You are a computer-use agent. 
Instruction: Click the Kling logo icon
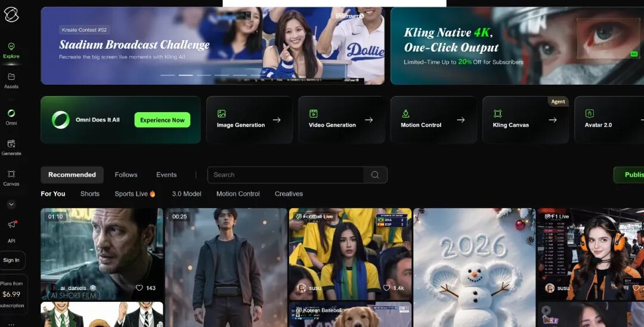(x=11, y=14)
